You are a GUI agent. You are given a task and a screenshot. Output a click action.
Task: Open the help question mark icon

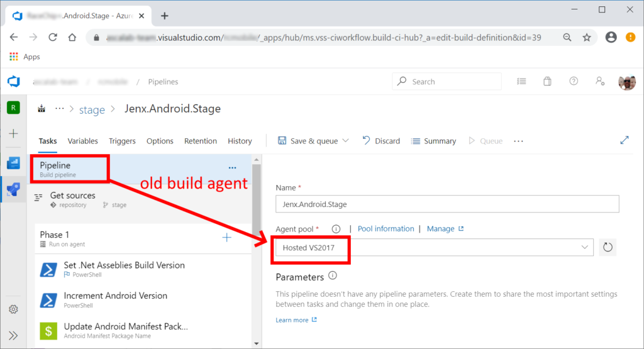tap(574, 81)
